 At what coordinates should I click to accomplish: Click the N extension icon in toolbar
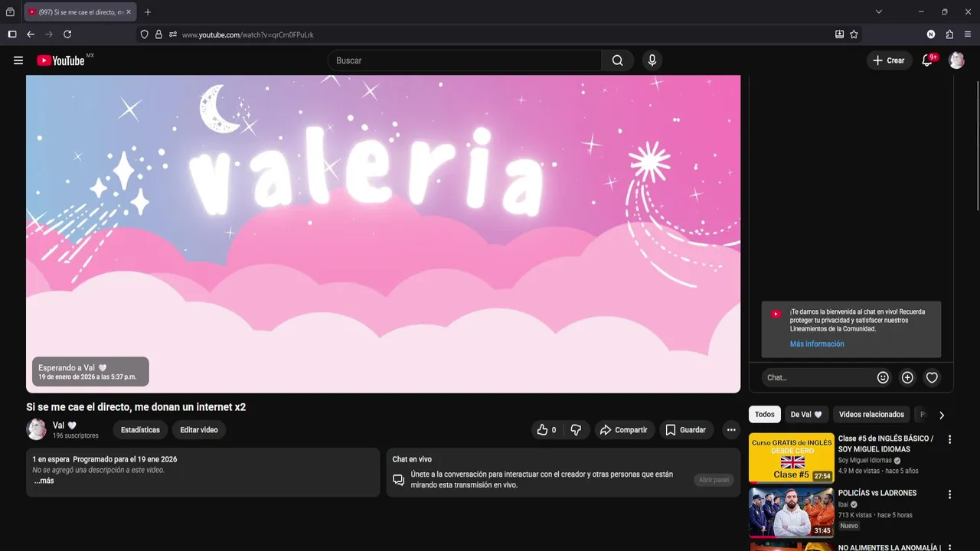pos(931,34)
